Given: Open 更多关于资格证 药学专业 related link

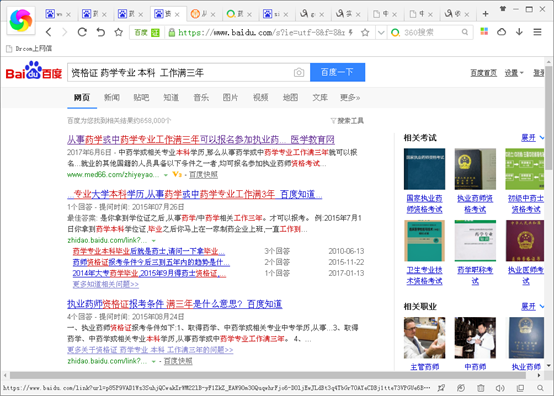Looking at the screenshot, I should pyautogui.click(x=150, y=350).
